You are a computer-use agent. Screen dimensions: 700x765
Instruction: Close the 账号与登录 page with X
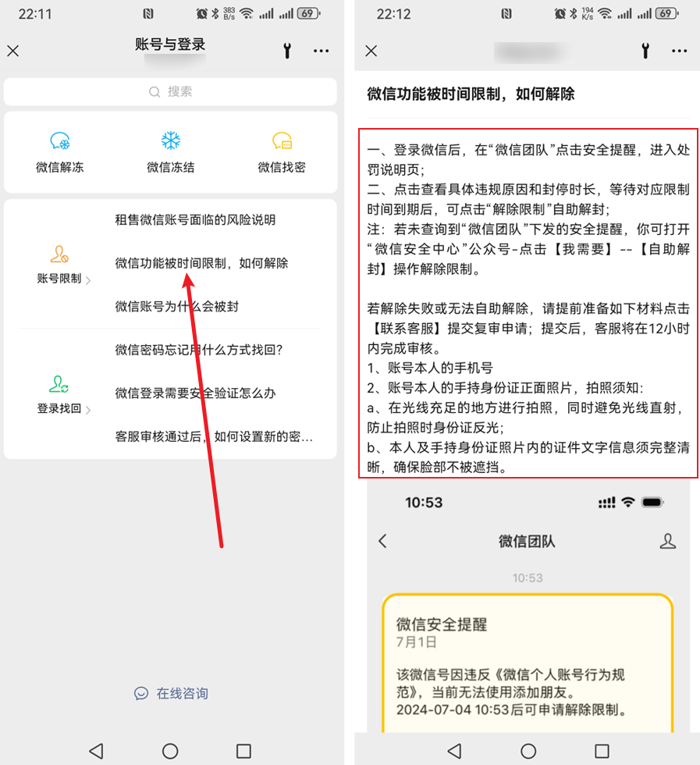(x=13, y=51)
